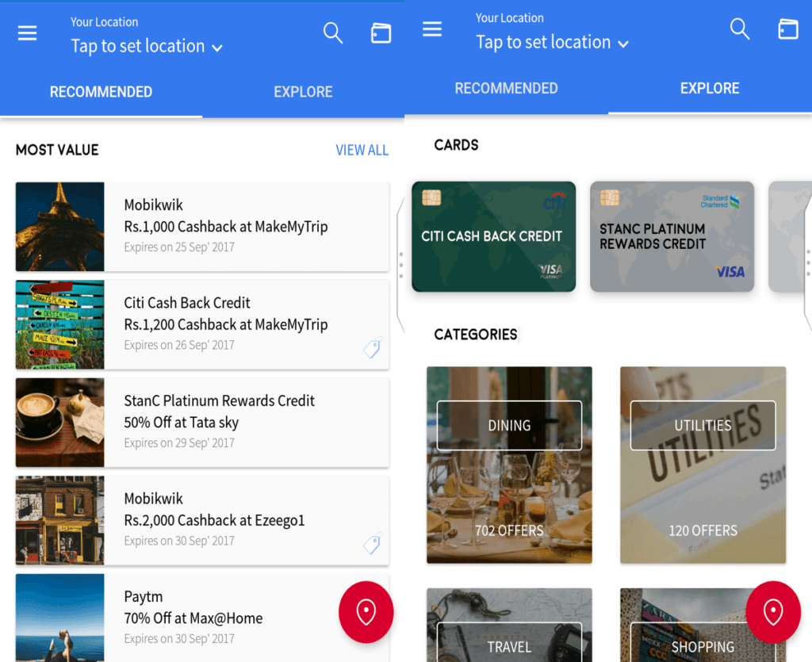This screenshot has height=662, width=812.
Task: Select the active EXPLORE tab above Cards
Action: (x=710, y=88)
